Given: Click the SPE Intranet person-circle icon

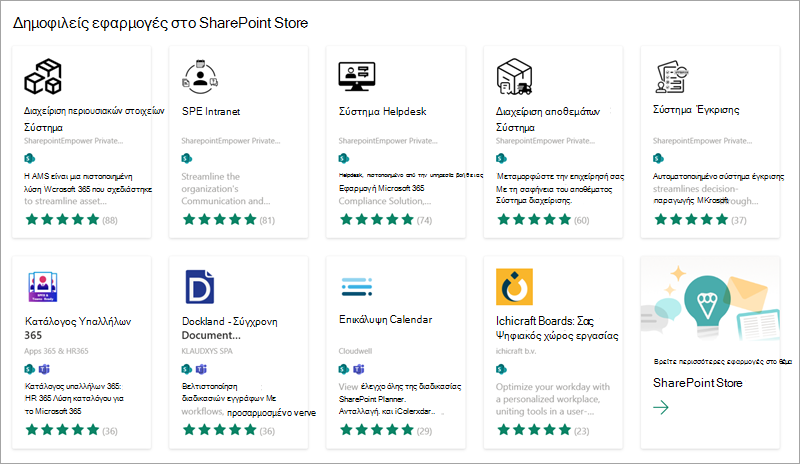Looking at the screenshot, I should (x=200, y=77).
